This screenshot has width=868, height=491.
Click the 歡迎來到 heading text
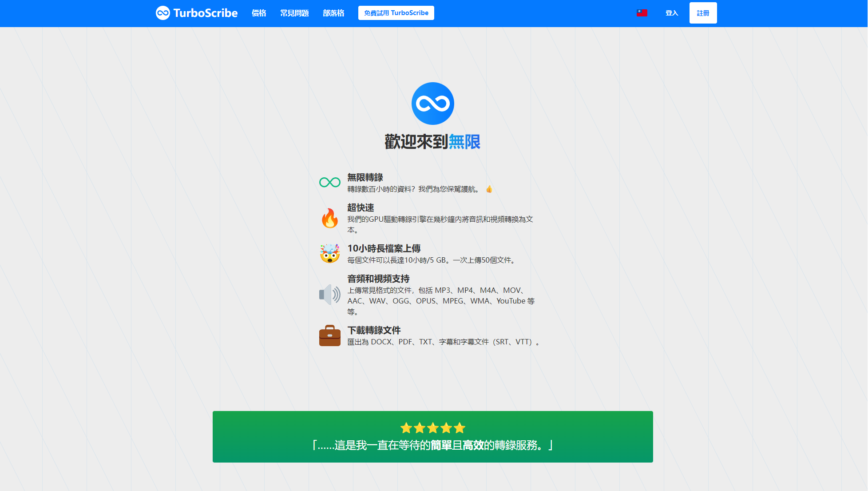(x=416, y=141)
